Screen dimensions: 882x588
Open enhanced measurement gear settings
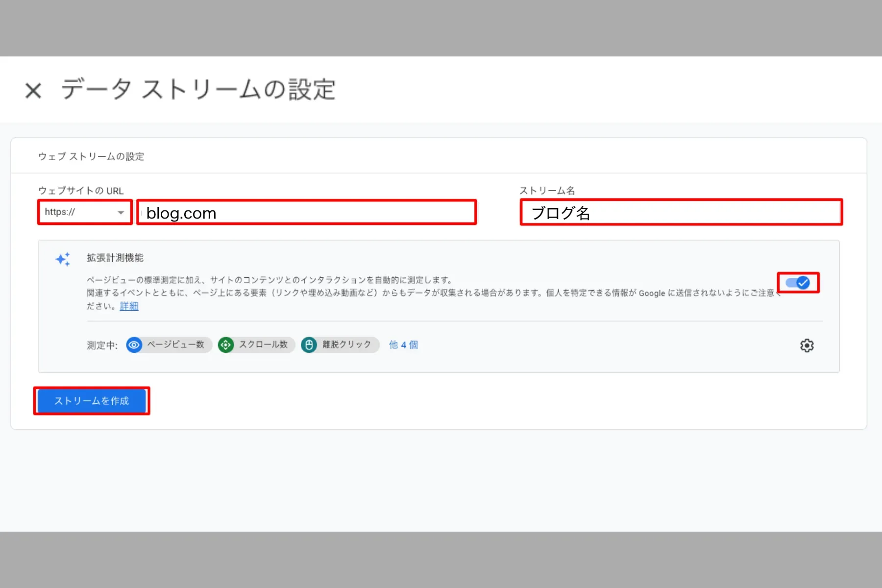click(x=807, y=345)
